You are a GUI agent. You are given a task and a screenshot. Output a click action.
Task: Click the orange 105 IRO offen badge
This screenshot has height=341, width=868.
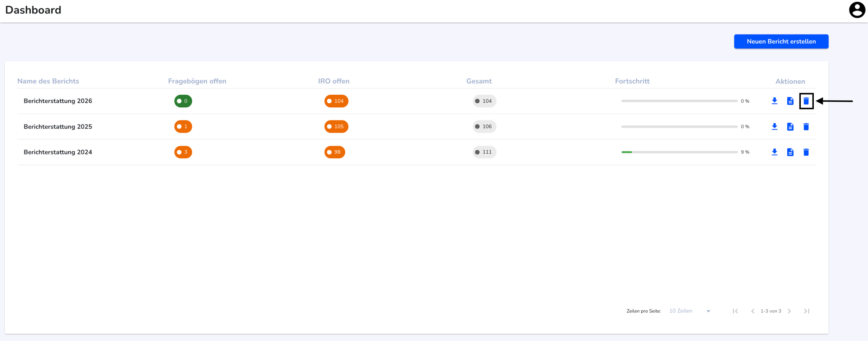click(336, 127)
